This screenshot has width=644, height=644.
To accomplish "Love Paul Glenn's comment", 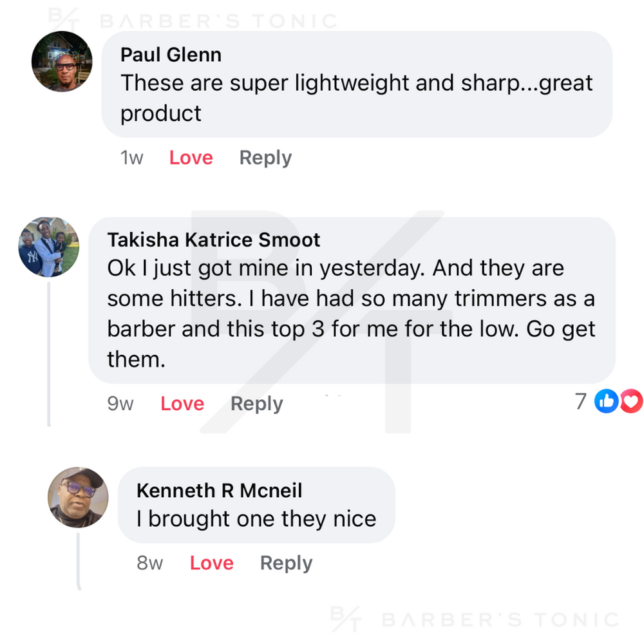I will pyautogui.click(x=191, y=158).
